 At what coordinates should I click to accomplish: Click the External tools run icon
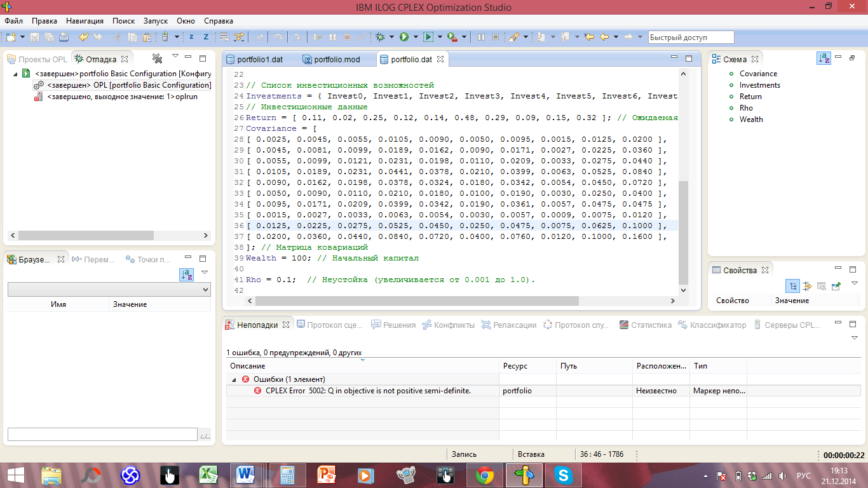pos(452,37)
